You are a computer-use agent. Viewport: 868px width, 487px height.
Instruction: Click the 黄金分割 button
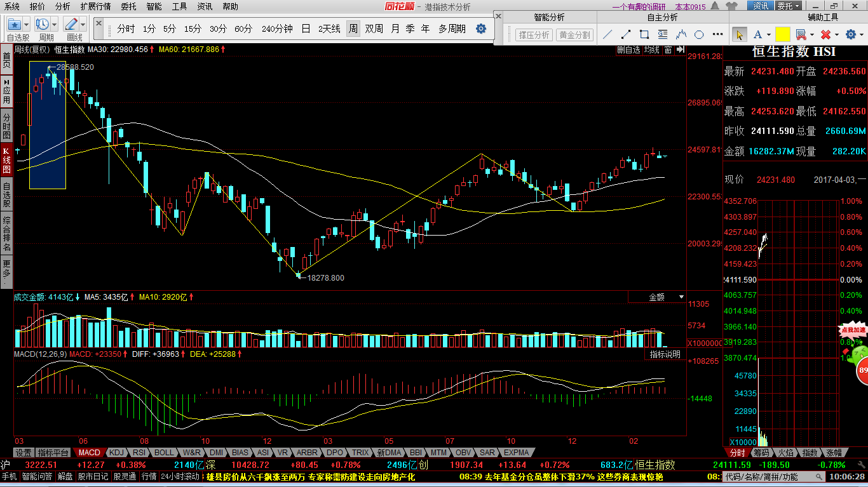click(574, 35)
